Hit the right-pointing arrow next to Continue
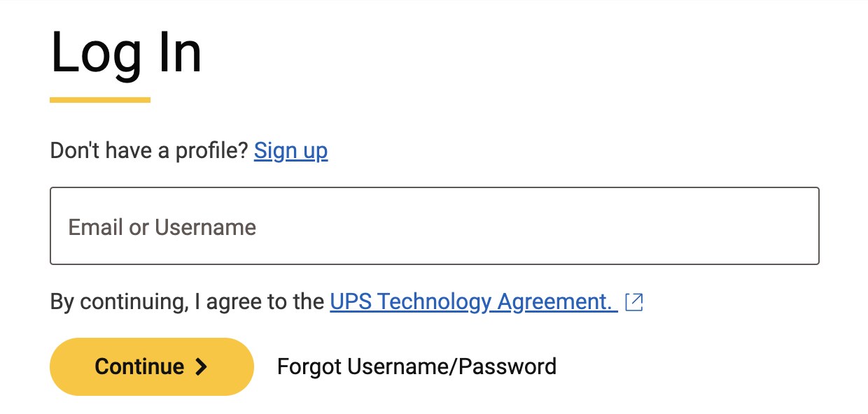868x414 pixels. 202,367
